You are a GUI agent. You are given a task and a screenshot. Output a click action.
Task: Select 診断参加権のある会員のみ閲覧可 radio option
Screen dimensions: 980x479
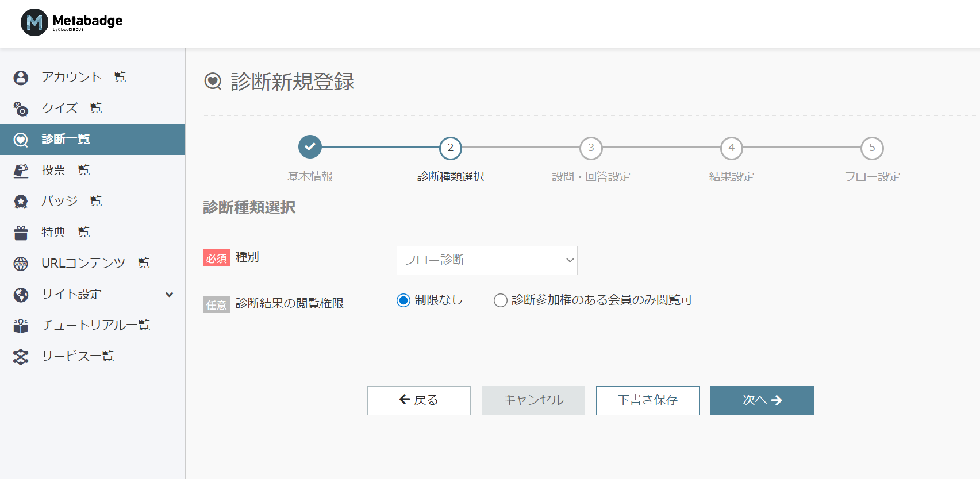(500, 300)
